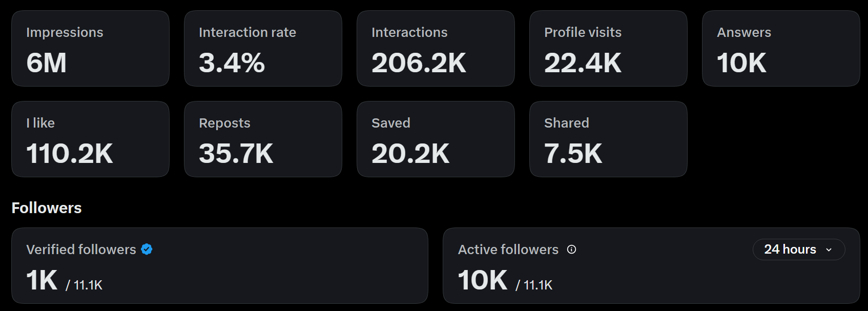
Task: Click the Active followers card
Action: pyautogui.click(x=651, y=266)
